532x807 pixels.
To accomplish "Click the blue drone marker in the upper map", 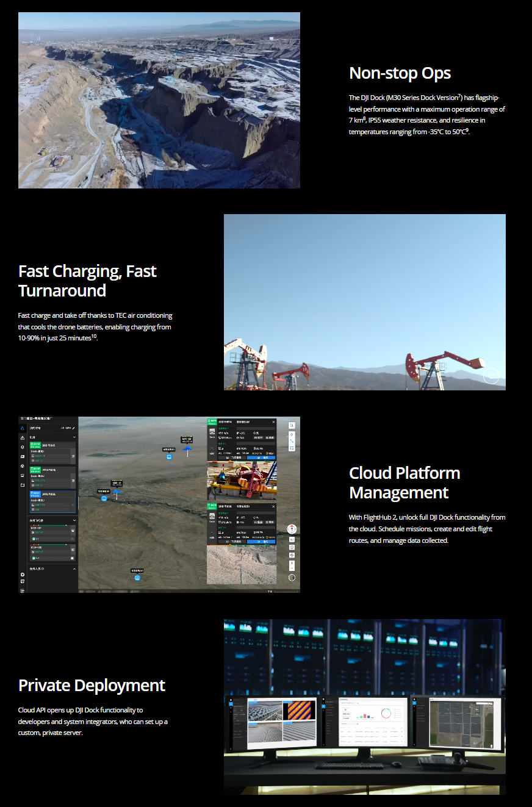I will coord(187,449).
